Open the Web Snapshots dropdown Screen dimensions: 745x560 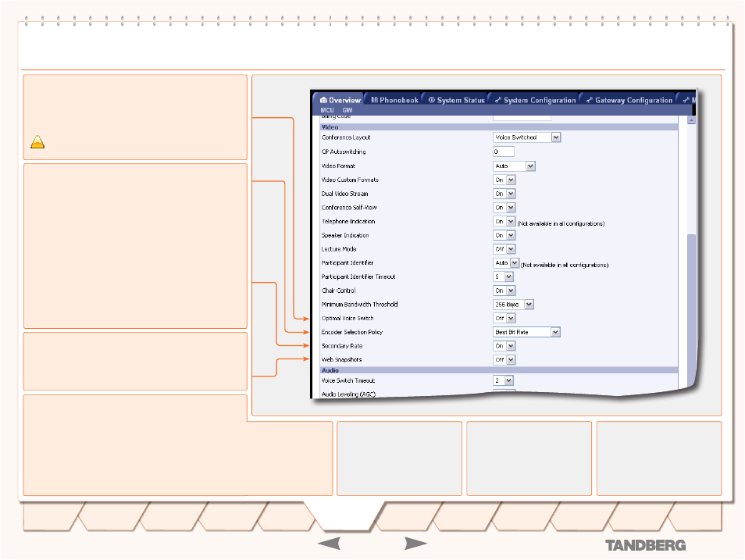[504, 359]
